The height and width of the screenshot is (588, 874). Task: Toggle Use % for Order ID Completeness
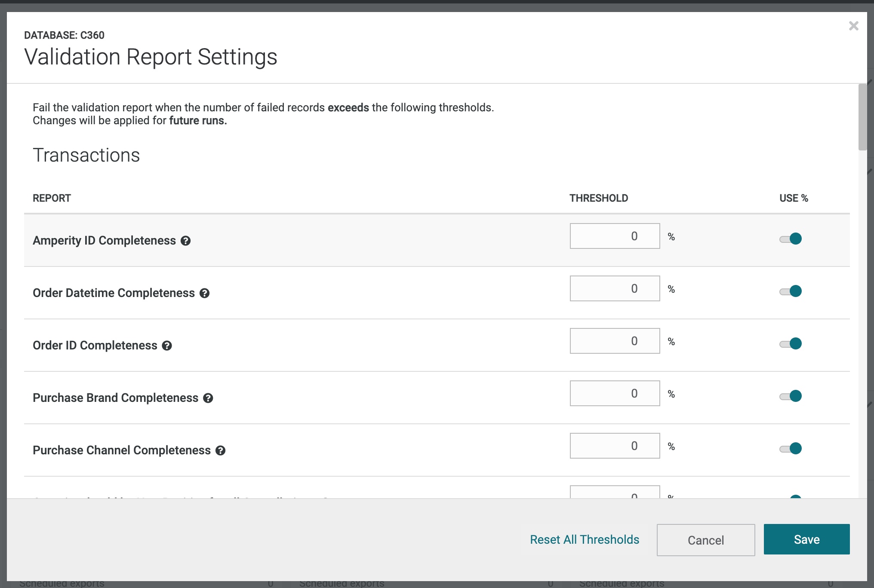791,343
